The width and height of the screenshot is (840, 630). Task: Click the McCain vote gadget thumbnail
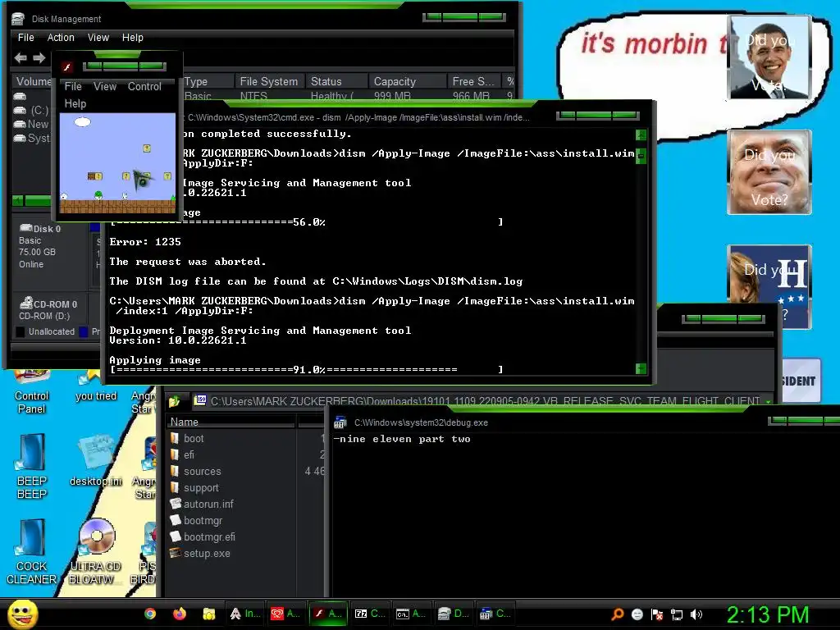click(769, 172)
